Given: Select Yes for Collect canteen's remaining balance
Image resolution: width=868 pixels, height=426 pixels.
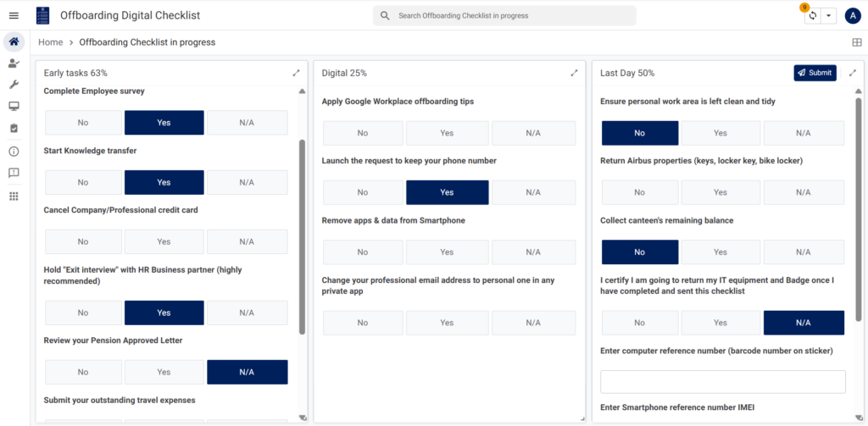Looking at the screenshot, I should tap(721, 252).
